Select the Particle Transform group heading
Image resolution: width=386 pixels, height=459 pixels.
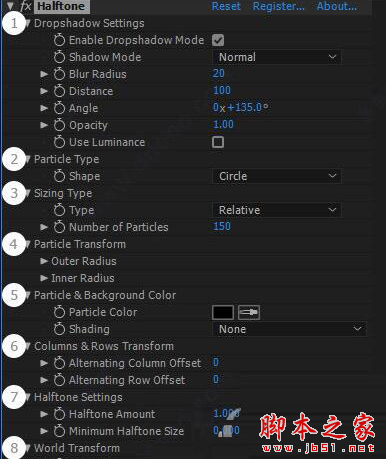80,244
